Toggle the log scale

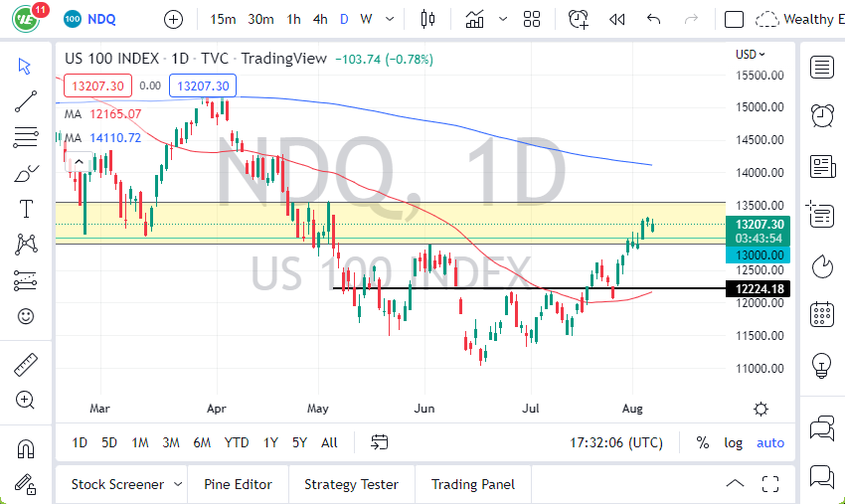[734, 442]
